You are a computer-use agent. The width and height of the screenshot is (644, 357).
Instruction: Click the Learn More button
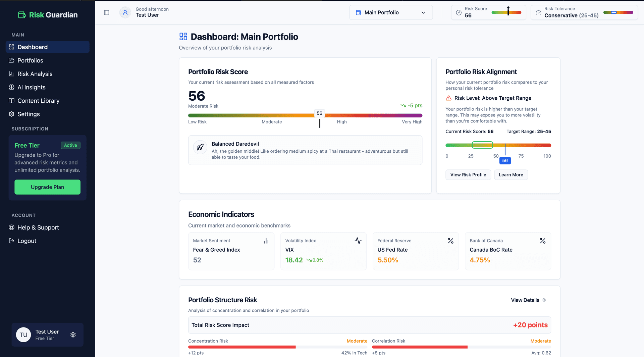pyautogui.click(x=511, y=175)
